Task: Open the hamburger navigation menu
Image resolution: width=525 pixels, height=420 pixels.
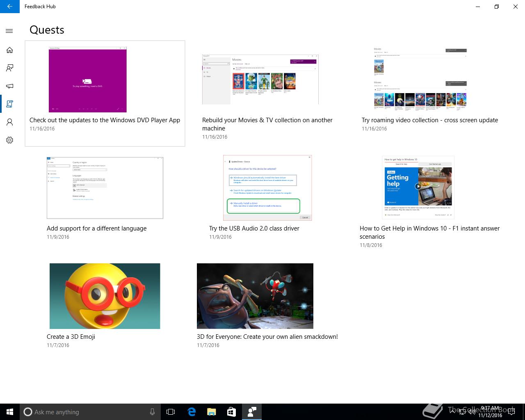Action: (x=9, y=31)
